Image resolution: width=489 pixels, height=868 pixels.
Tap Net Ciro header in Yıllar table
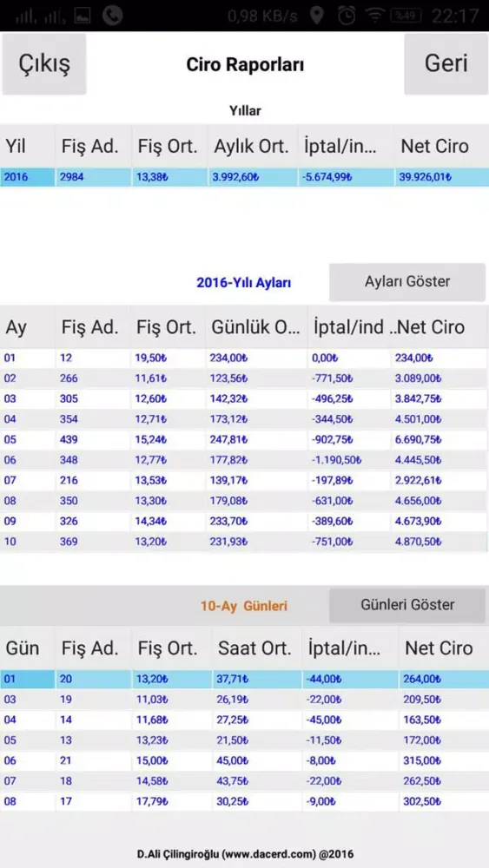(442, 146)
